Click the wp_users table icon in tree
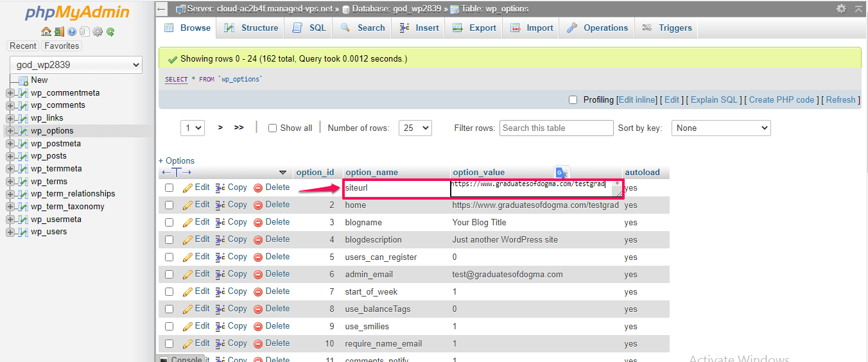Screen dimensions: 868x362 [x=23, y=232]
